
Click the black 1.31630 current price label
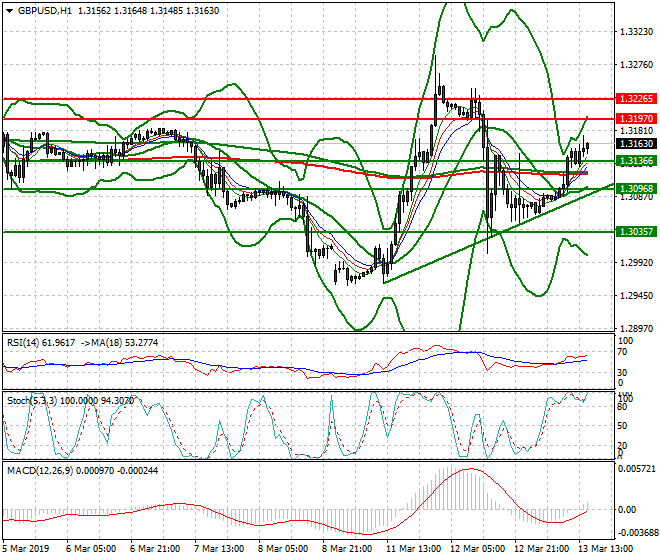636,144
